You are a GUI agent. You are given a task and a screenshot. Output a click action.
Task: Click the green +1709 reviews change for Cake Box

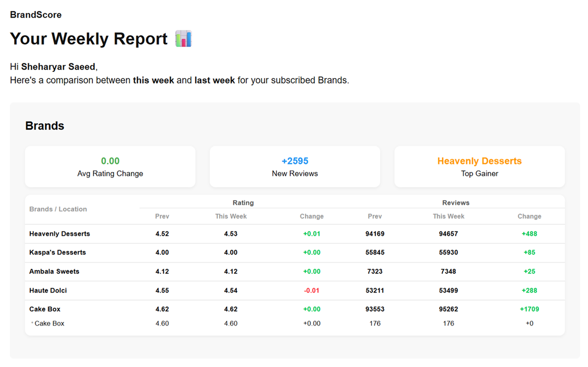(x=529, y=309)
